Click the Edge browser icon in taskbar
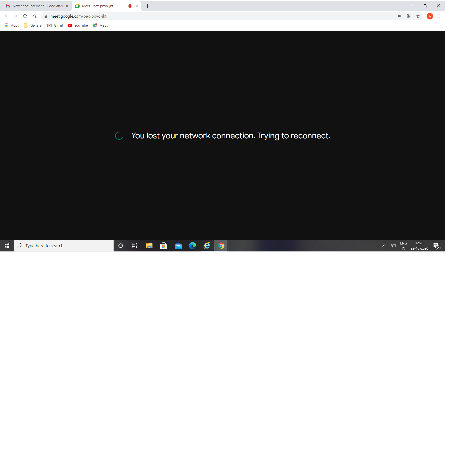 pos(193,246)
